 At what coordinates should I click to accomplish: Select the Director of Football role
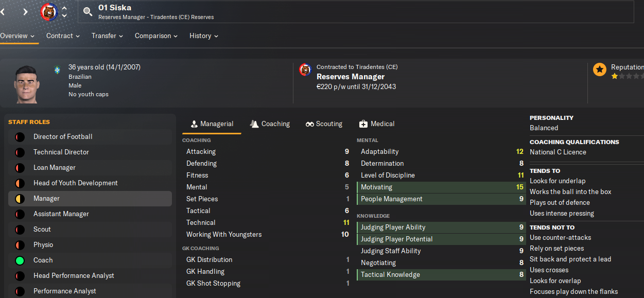pyautogui.click(x=63, y=136)
